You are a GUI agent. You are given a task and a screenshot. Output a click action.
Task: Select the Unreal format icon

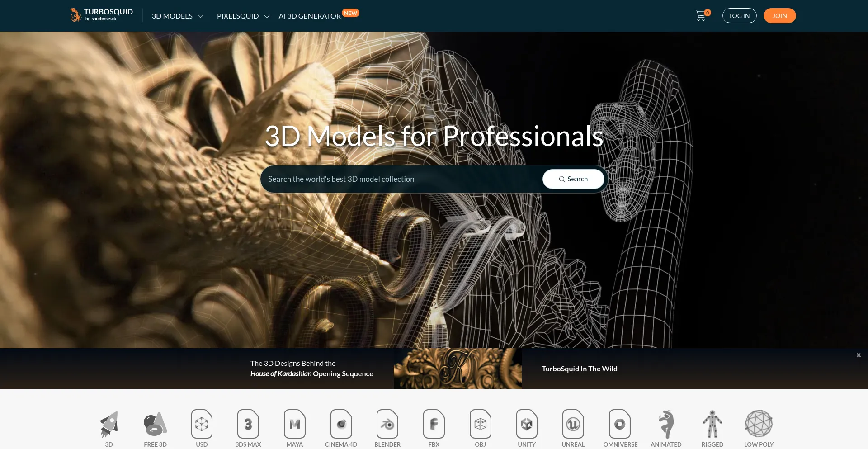(x=573, y=424)
